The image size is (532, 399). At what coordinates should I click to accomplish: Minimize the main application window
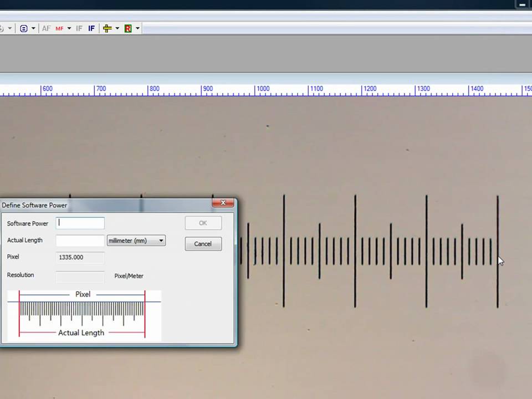click(523, 4)
